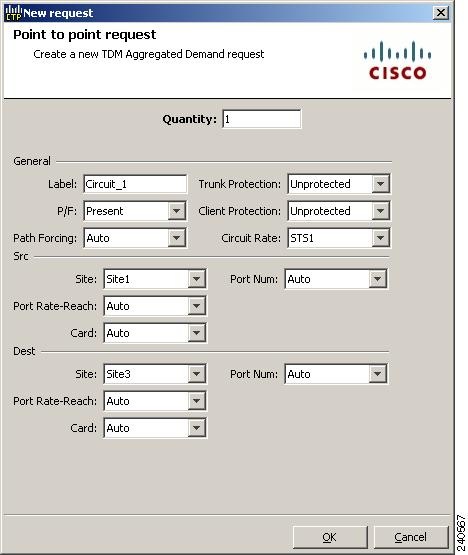Click the Point to point request heading

click(x=85, y=35)
